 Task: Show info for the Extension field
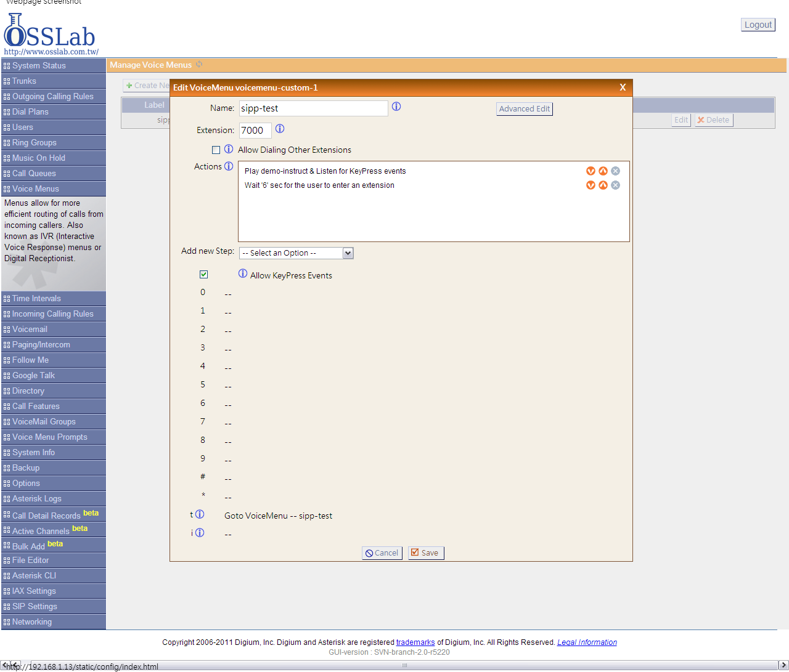[x=280, y=129]
